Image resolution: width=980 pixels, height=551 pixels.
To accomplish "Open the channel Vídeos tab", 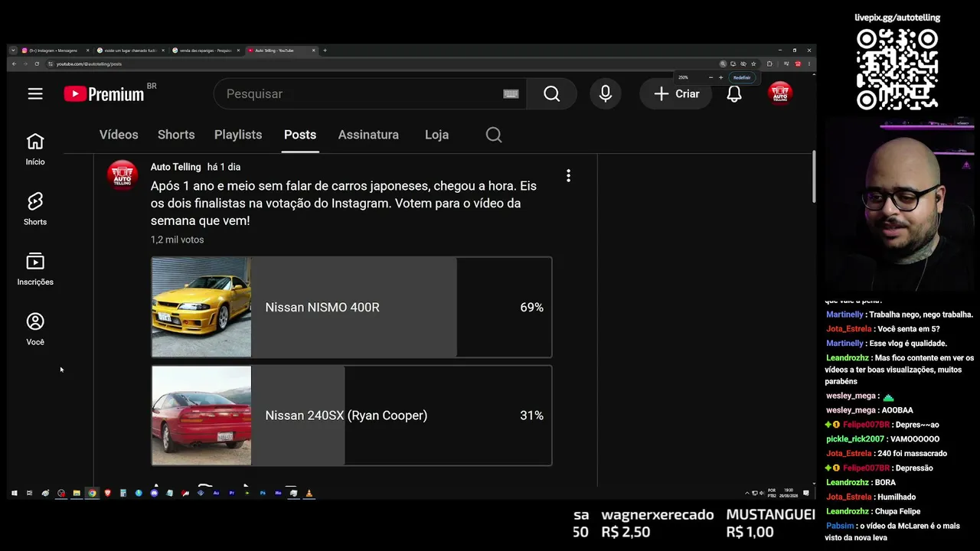I will click(x=119, y=135).
